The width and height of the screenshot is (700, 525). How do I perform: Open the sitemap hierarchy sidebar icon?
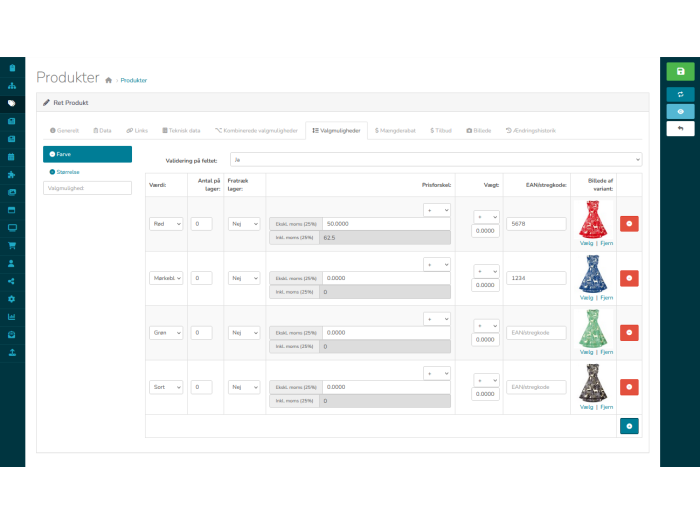point(12,86)
